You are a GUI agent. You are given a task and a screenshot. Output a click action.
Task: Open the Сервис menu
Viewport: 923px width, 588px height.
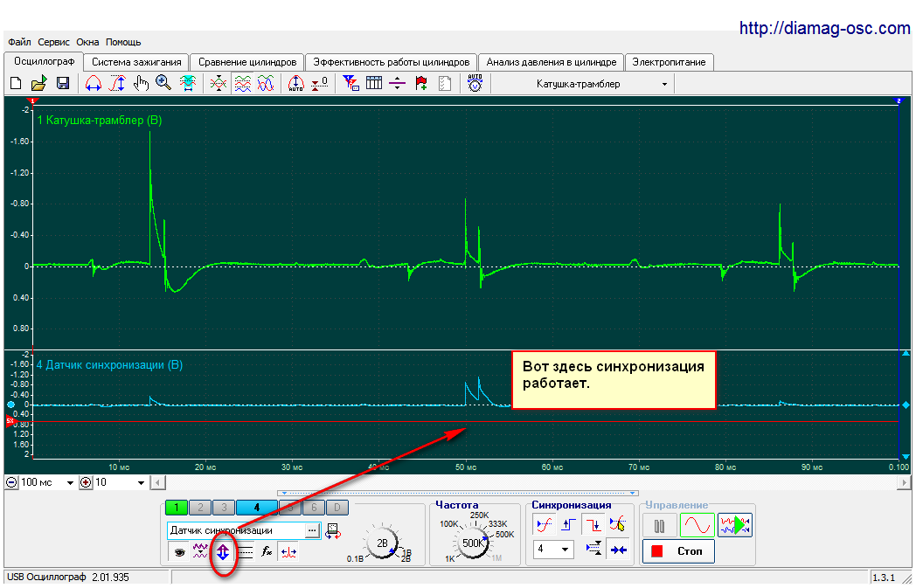[x=53, y=43]
